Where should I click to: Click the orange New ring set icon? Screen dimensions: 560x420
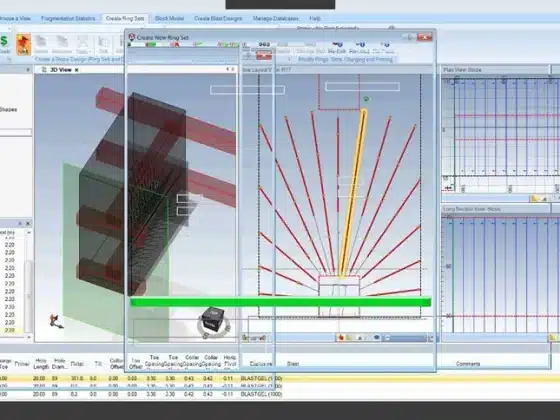coord(23,44)
